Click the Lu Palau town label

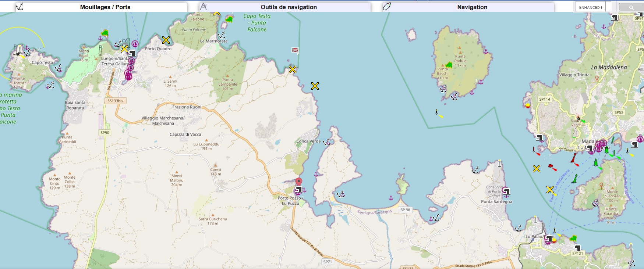pyautogui.click(x=533, y=237)
